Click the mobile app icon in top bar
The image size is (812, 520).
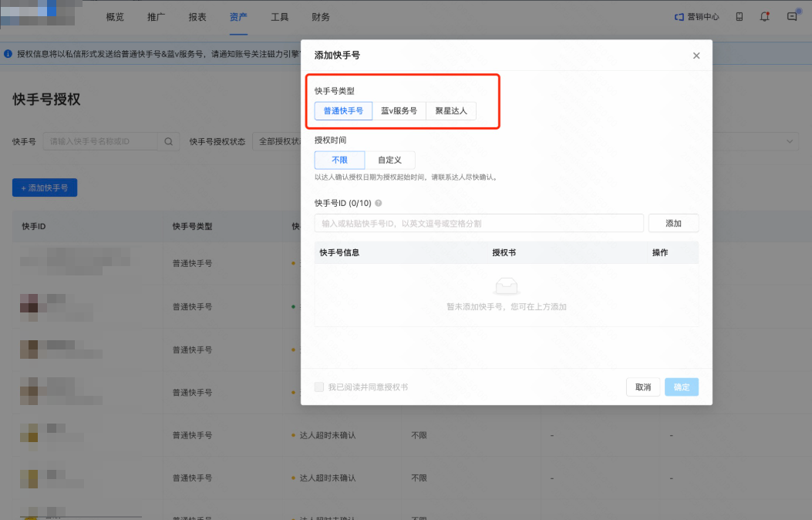tap(738, 16)
